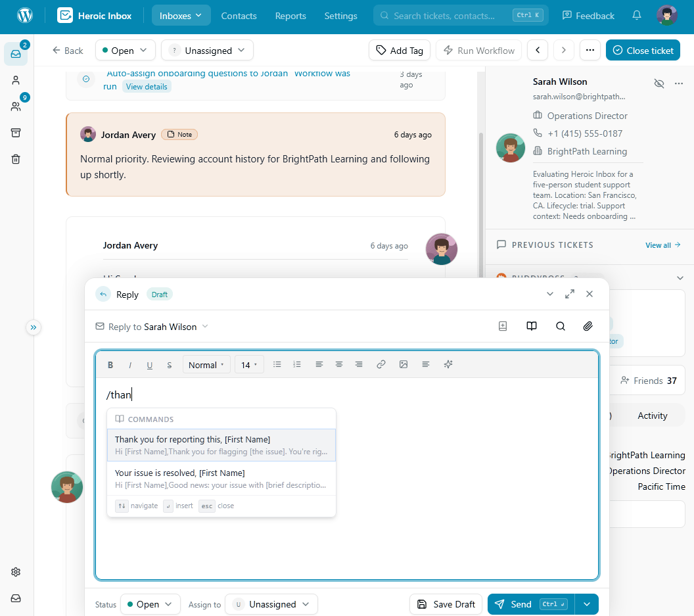Go to the previous ticket arrow

coord(538,50)
